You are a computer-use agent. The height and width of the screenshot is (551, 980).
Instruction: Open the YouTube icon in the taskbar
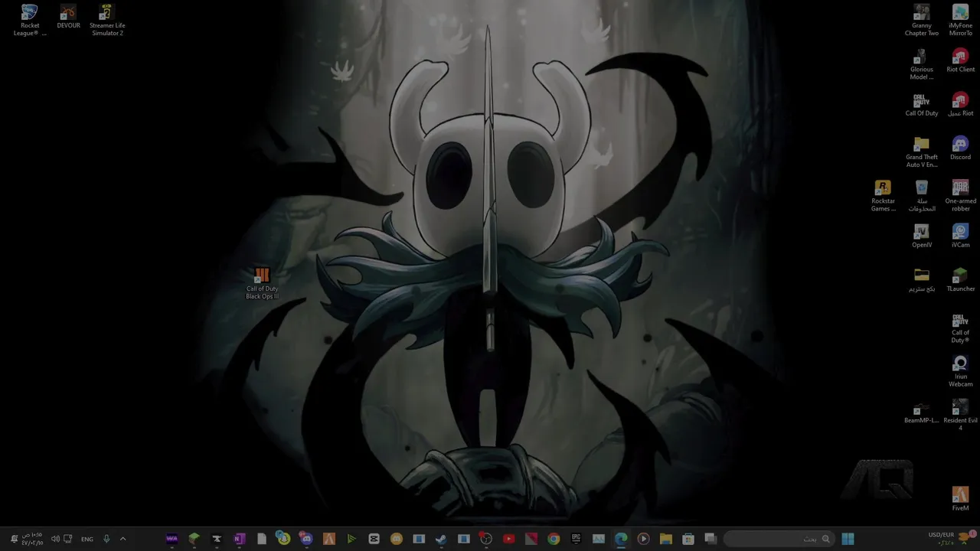click(508, 539)
